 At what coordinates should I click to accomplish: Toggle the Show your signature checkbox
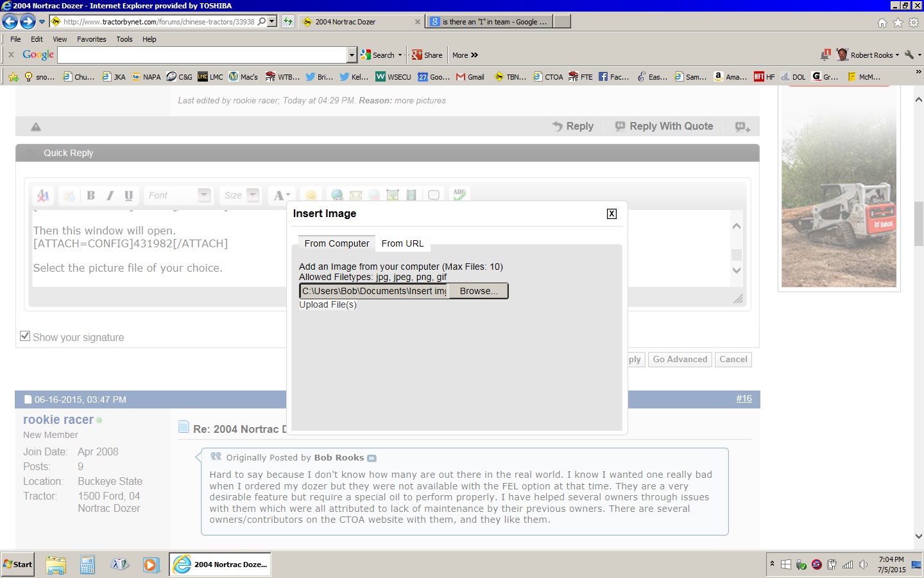coord(25,336)
